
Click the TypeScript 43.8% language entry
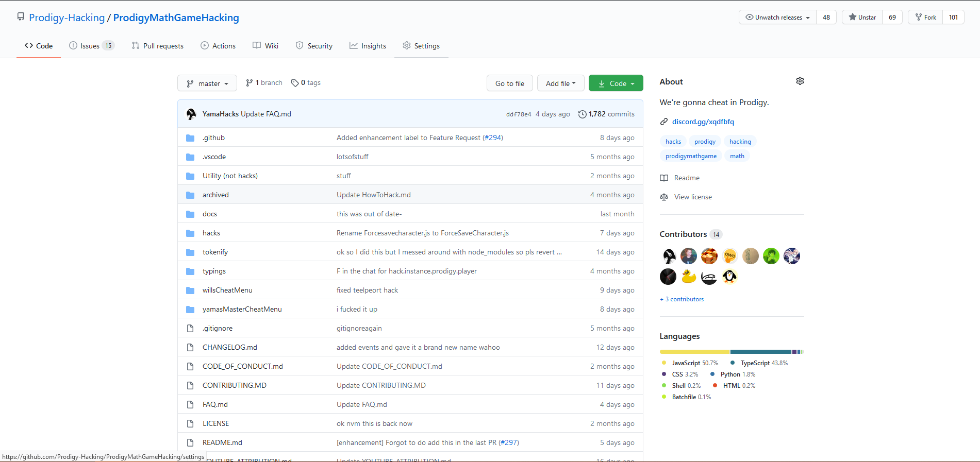[759, 363]
